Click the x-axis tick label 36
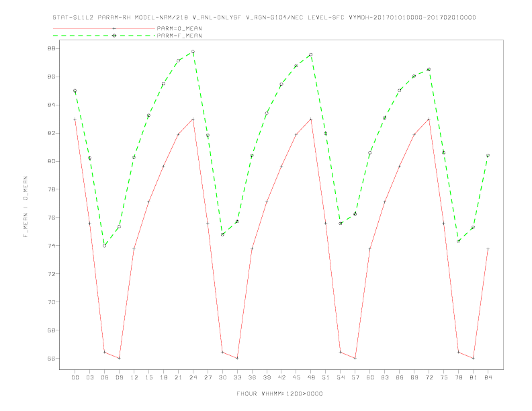Screen dimensions: 532x411 point(252,377)
